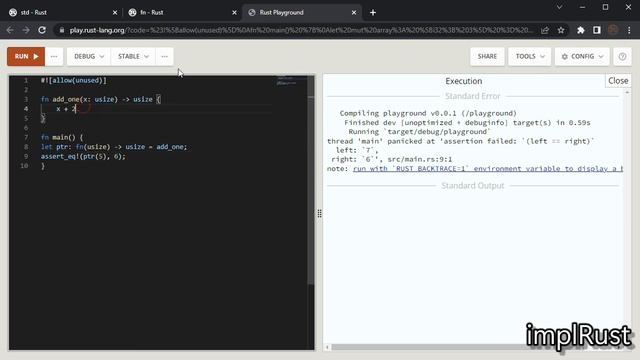Click the Standard Error heading
This screenshot has width=640, height=360.
472,96
